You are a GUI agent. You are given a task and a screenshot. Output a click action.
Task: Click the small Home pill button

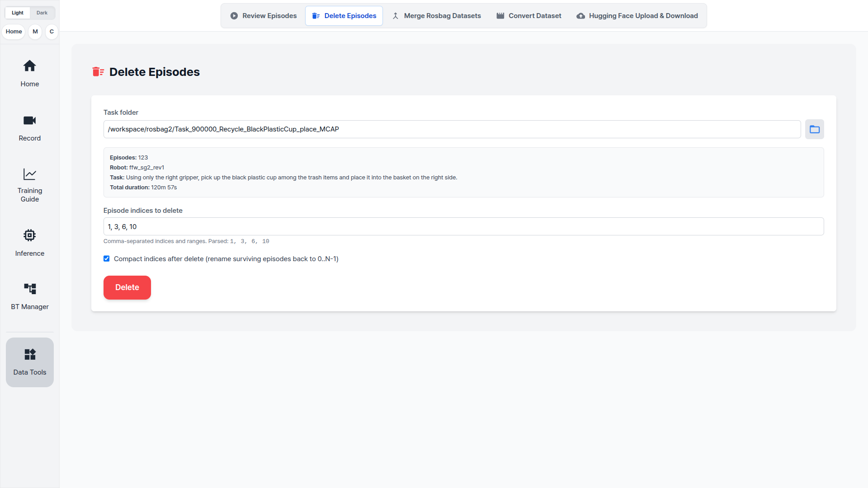(x=14, y=32)
